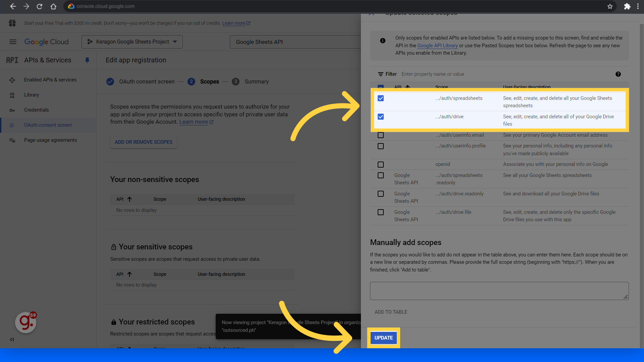Click the Credentials key icon
Image resolution: width=644 pixels, height=362 pixels.
click(12, 110)
